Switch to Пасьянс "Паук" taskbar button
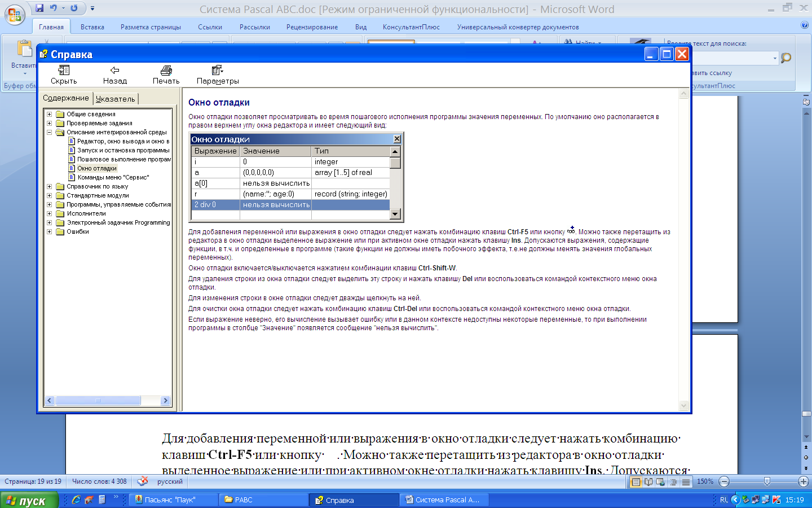This screenshot has height=508, width=812. [173, 500]
